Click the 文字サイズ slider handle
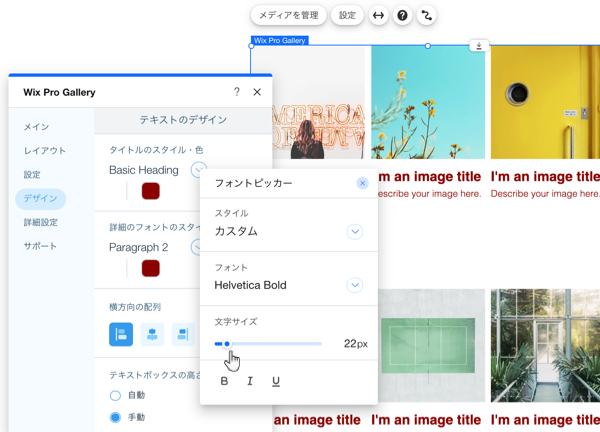600x432 pixels. (227, 344)
